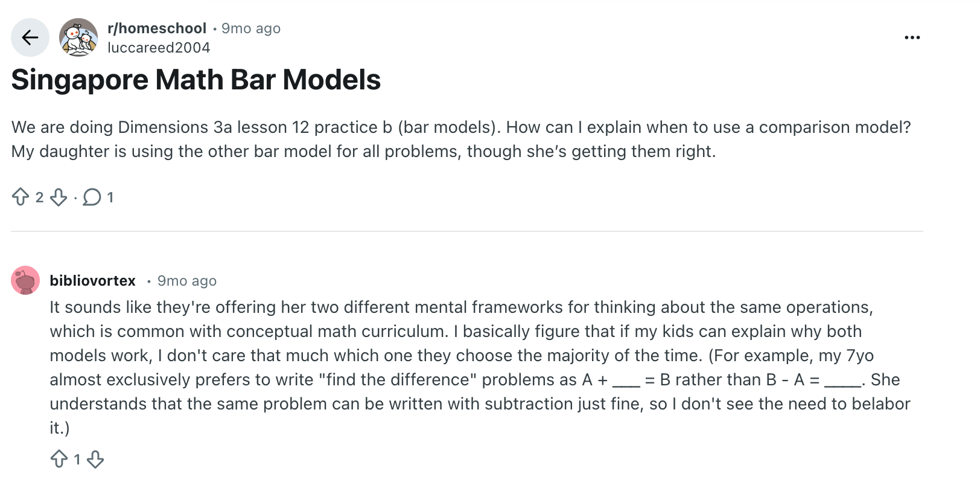Open the r/homeschool community avatar
This screenshot has width=980, height=488.
click(78, 37)
